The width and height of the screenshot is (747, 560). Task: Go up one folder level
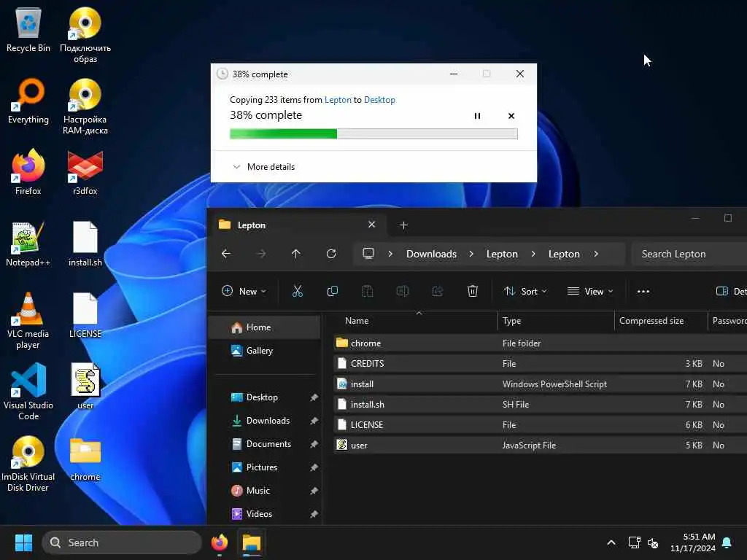296,254
